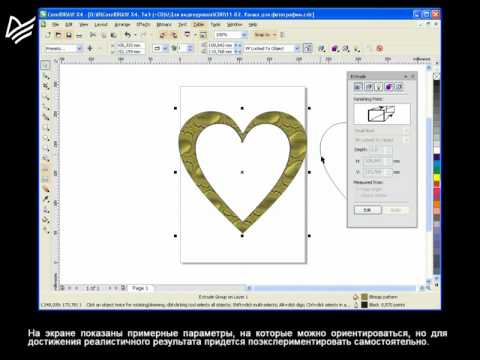The height and width of the screenshot is (360, 480).
Task: Open the Fill tool flyout
Action: coord(45,220)
